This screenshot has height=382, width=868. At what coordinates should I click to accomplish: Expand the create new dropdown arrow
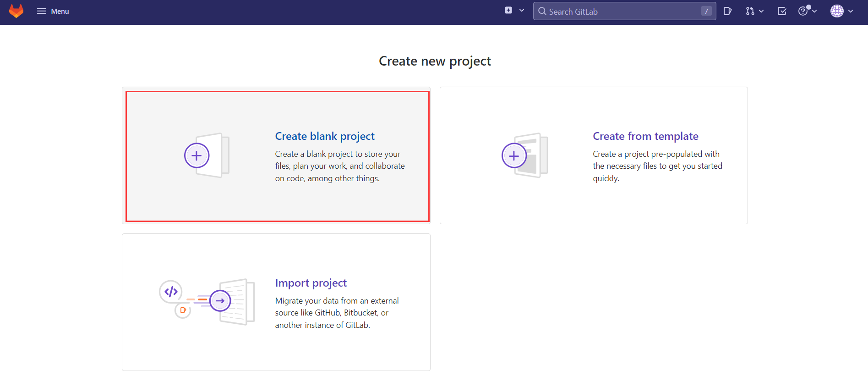click(522, 11)
